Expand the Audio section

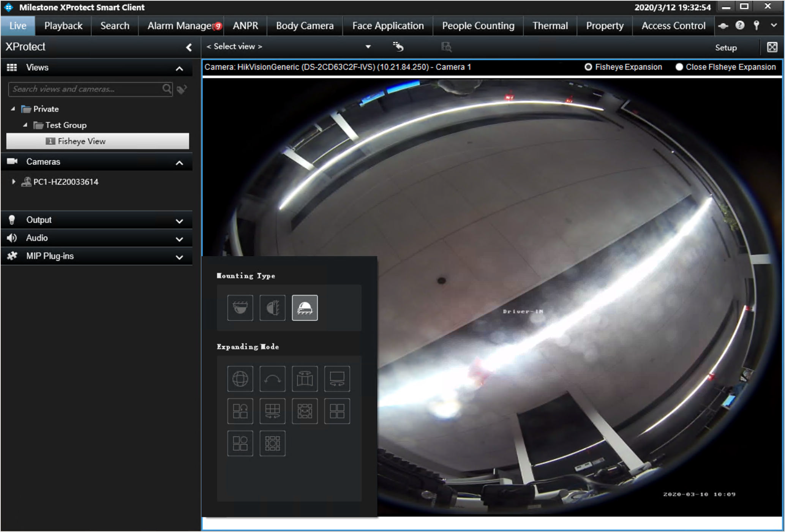(x=179, y=239)
